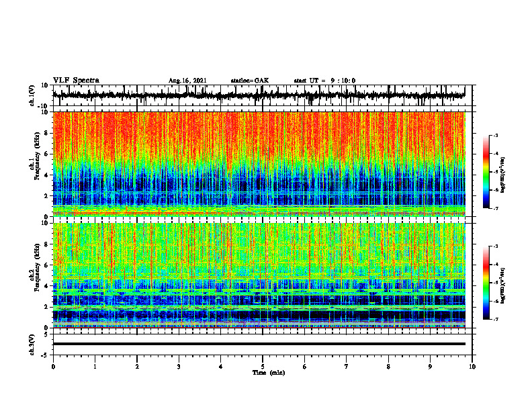The width and height of the screenshot is (532, 411).
Task: Click the "-5" tick on ch.3(V) axis
Action: [45, 355]
